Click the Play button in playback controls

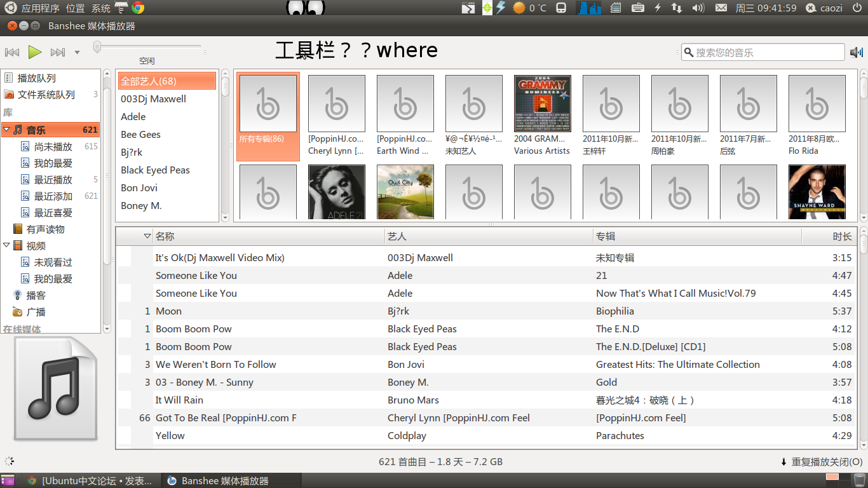(x=35, y=52)
